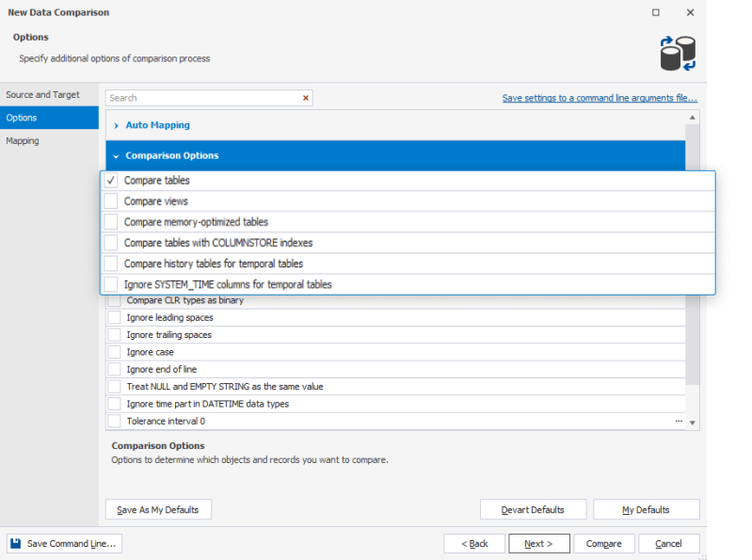752x560 pixels.
Task: Check Compare tables with COLUMNSTORE indexes
Action: coord(111,243)
